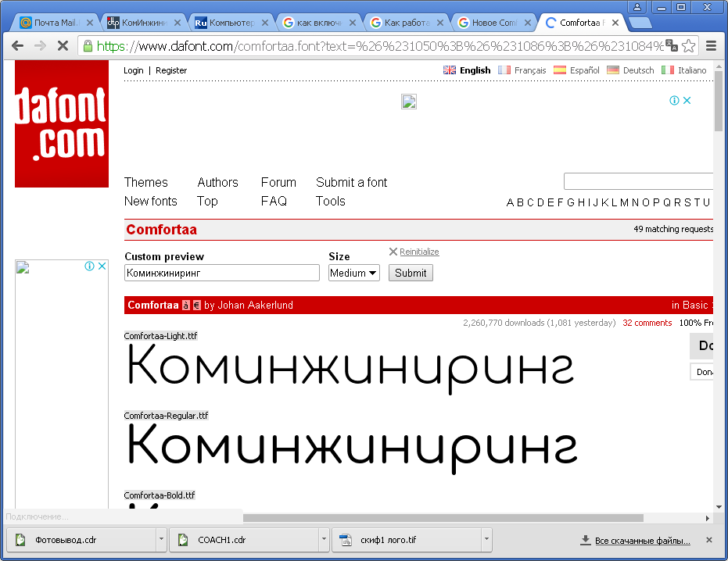Click the Register link
This screenshot has width=728, height=561.
(171, 70)
